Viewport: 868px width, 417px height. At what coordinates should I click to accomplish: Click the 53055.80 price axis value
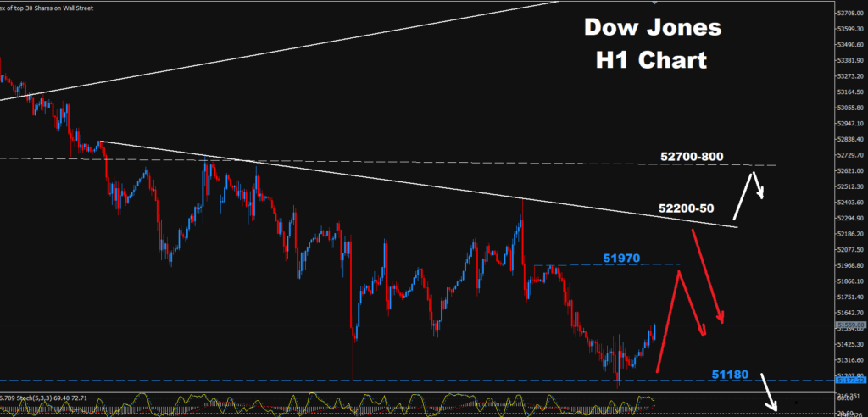pyautogui.click(x=851, y=108)
